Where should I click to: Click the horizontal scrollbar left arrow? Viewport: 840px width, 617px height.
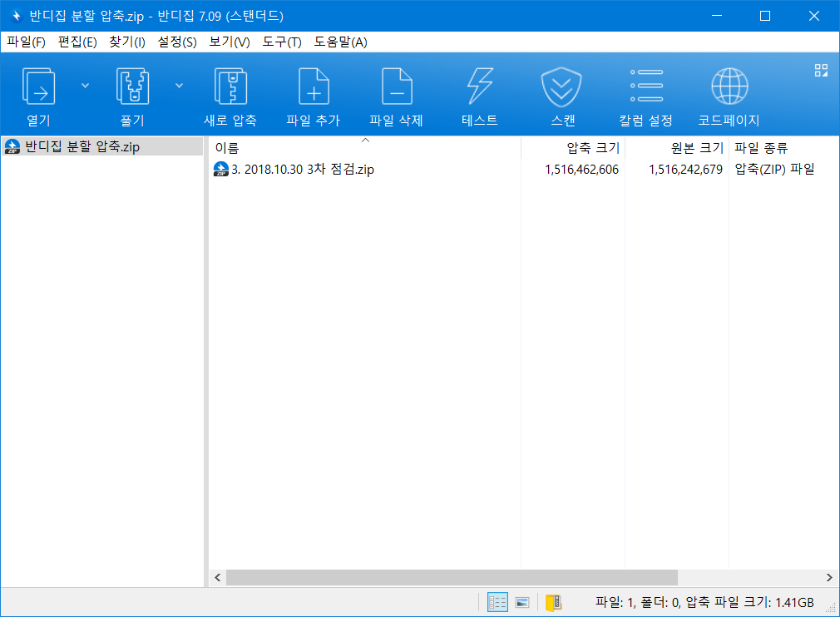(x=218, y=577)
